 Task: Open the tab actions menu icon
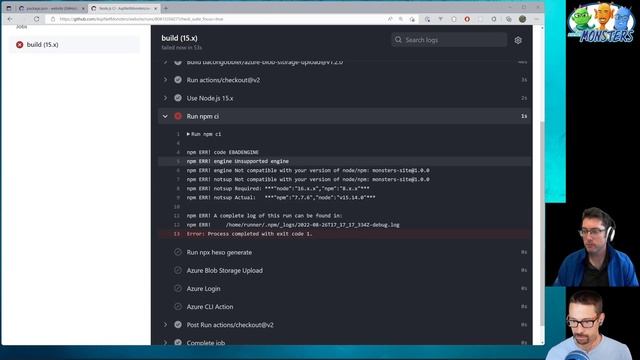(x=9, y=8)
